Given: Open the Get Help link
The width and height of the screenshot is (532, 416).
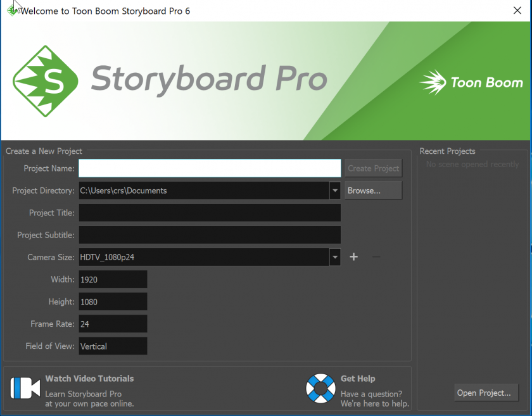Looking at the screenshot, I should click(358, 379).
